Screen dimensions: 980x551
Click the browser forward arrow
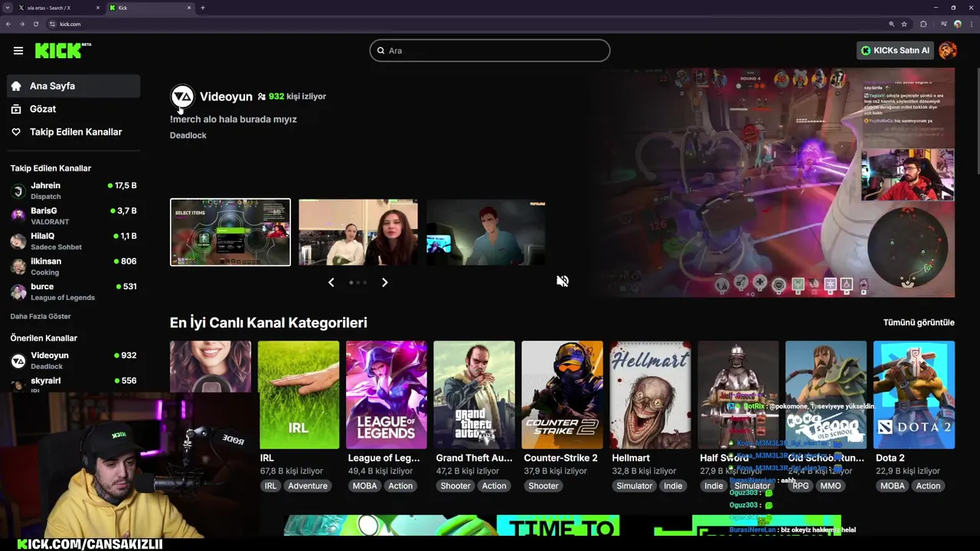pos(21,24)
